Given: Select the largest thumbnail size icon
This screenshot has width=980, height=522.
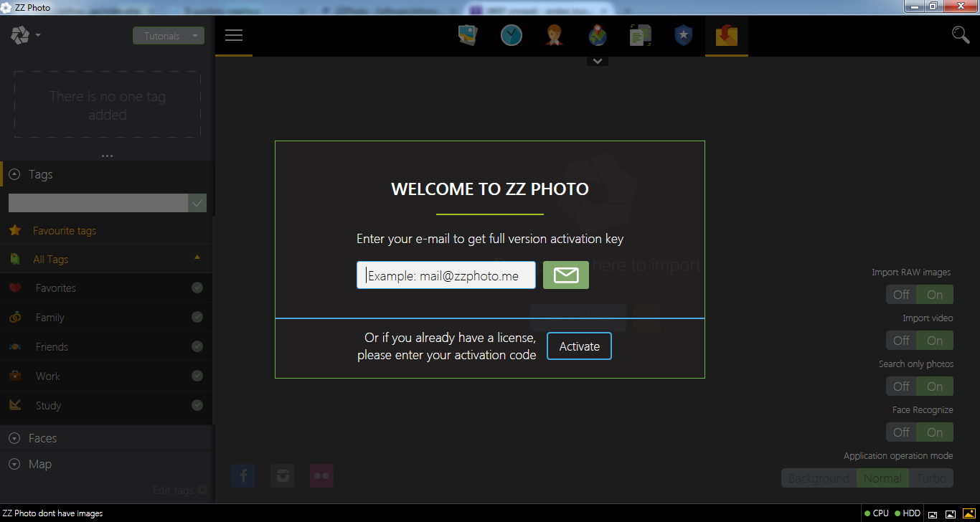Looking at the screenshot, I should coord(969,513).
